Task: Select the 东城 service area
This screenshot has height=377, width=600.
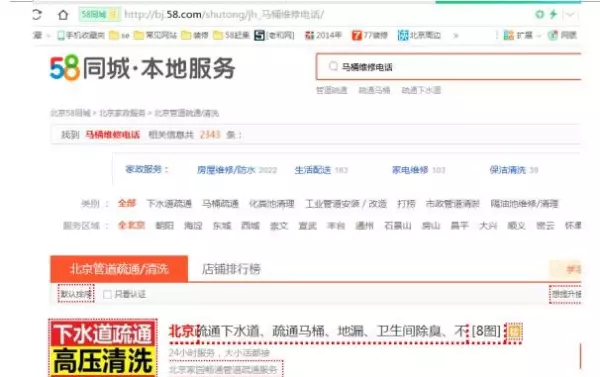Action: (x=222, y=225)
